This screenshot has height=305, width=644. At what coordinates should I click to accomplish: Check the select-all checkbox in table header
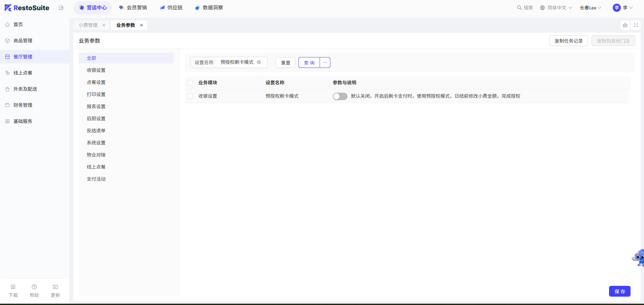point(190,83)
